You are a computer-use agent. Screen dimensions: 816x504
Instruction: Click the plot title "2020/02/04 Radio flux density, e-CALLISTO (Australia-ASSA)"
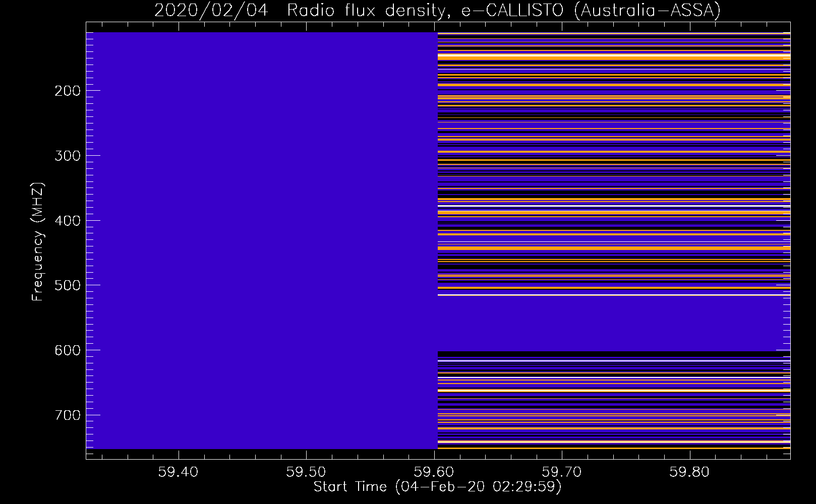point(437,10)
